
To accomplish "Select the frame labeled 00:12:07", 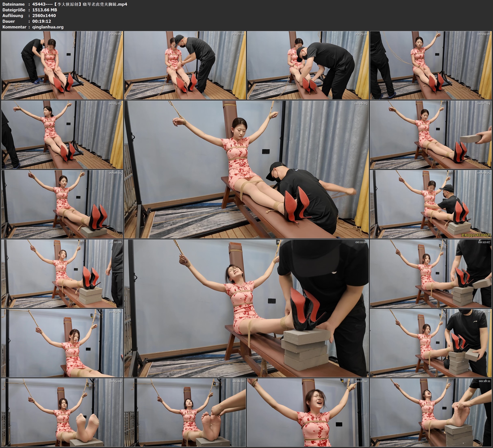I will click(431, 273).
